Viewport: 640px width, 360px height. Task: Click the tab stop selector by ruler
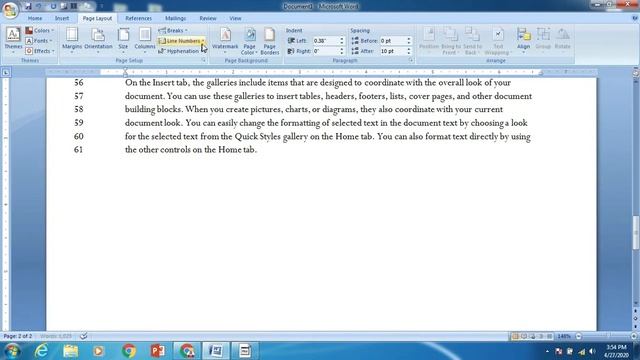6,73
